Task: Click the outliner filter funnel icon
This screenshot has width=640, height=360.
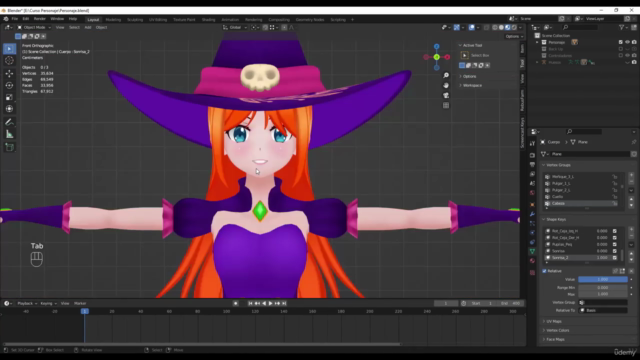Action: click(622, 27)
